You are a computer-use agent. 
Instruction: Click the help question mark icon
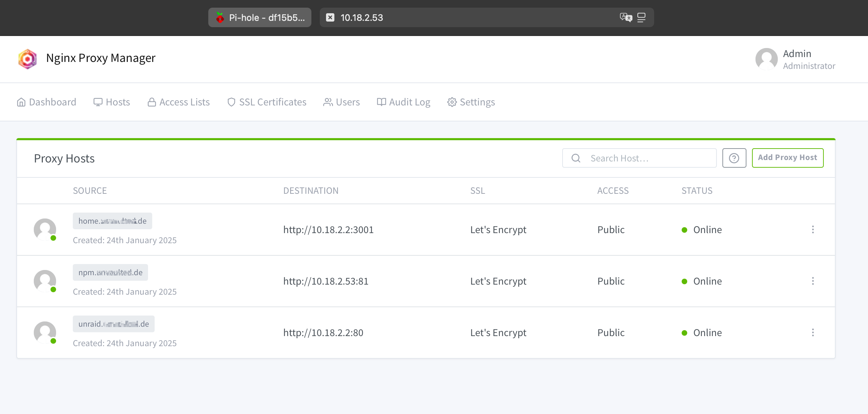[734, 158]
